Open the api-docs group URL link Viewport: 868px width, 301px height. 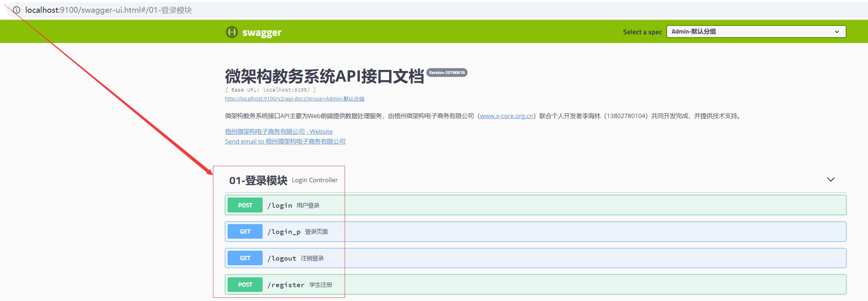295,99
